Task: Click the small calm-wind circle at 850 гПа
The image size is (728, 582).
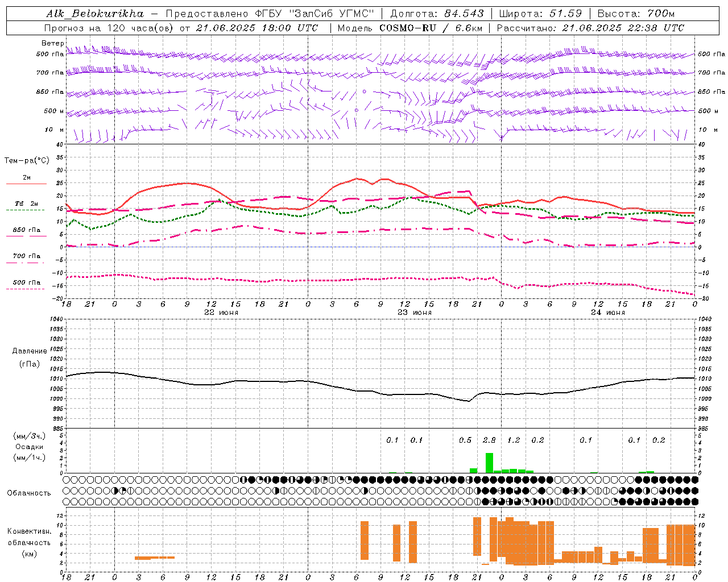Action: (x=365, y=91)
